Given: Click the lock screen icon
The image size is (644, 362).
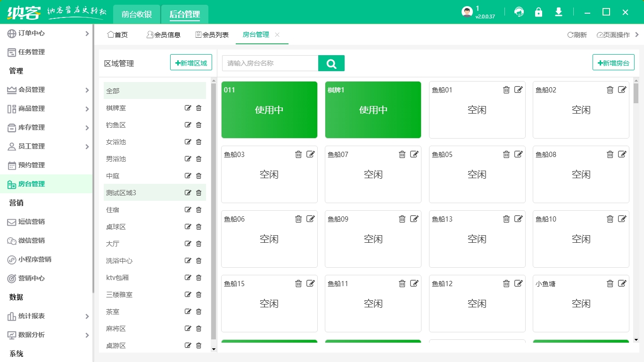Looking at the screenshot, I should pyautogui.click(x=538, y=12).
